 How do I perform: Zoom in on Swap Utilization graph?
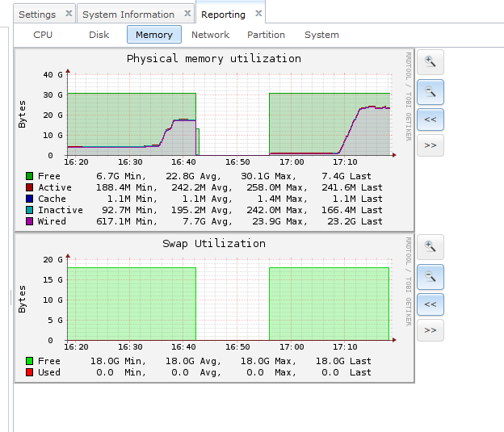point(430,247)
